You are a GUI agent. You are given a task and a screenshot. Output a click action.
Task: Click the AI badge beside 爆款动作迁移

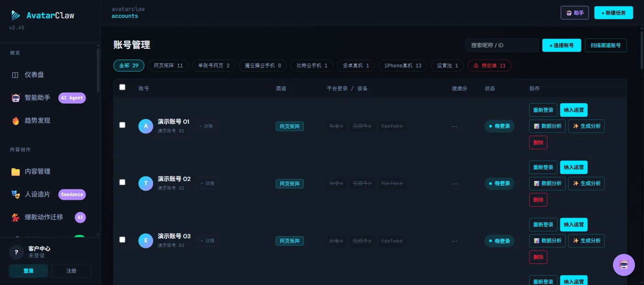[81, 217]
